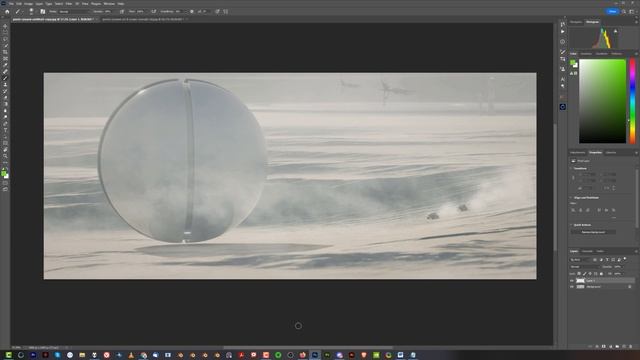The height and width of the screenshot is (360, 640).
Task: Open the Photoshop app on the taskbar
Action: [x=315, y=355]
